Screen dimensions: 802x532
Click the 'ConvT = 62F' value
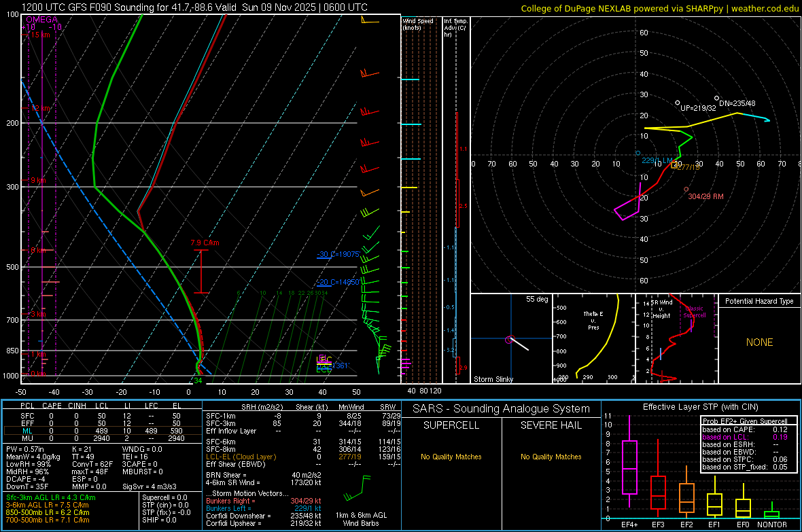tap(92, 465)
